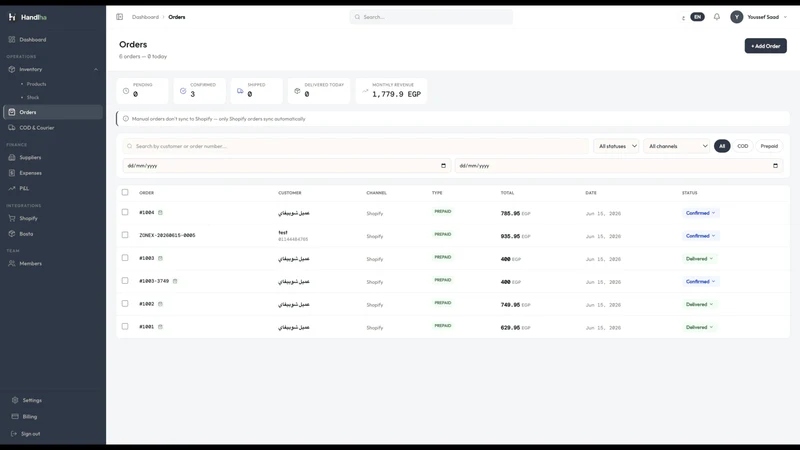Click the copy icon beside order #1004

point(160,212)
